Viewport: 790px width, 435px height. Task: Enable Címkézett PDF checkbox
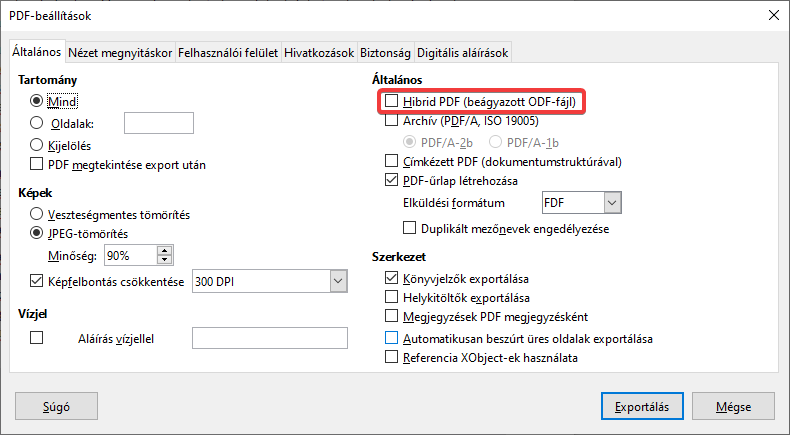point(392,160)
